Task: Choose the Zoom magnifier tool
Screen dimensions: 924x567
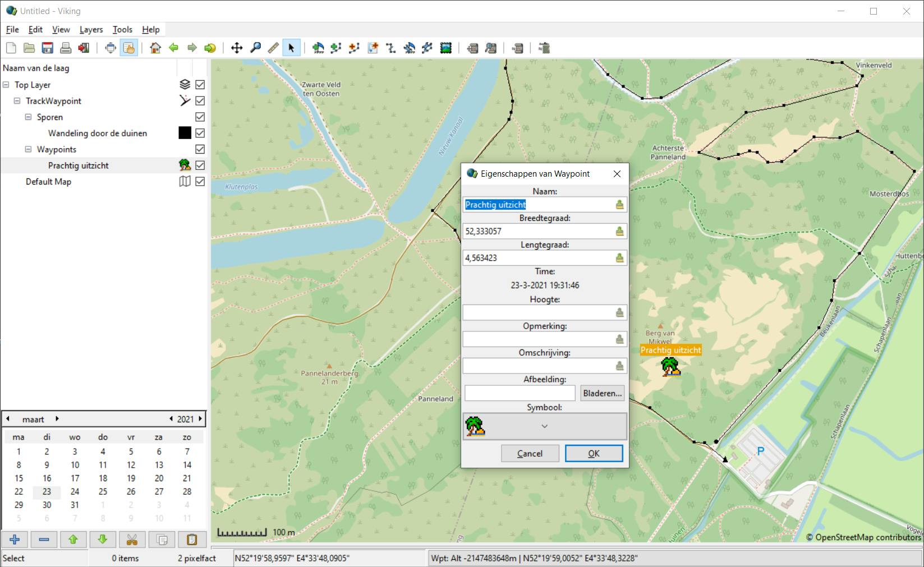Action: (x=255, y=48)
